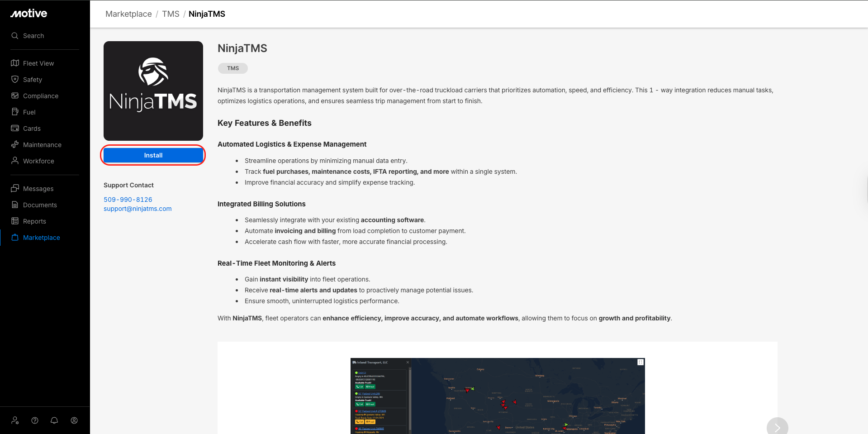The width and height of the screenshot is (868, 434).
Task: Open Reports via the report icon
Action: 15,221
